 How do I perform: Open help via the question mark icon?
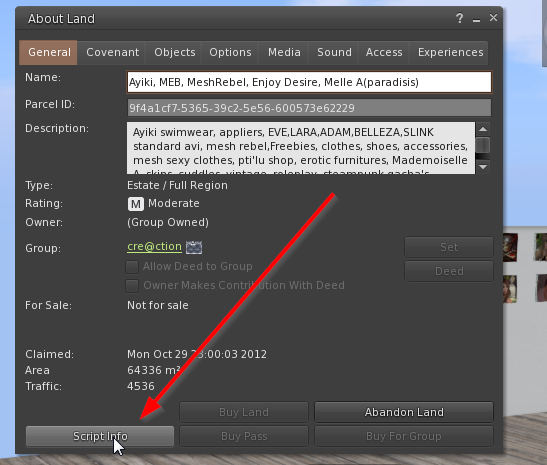459,18
